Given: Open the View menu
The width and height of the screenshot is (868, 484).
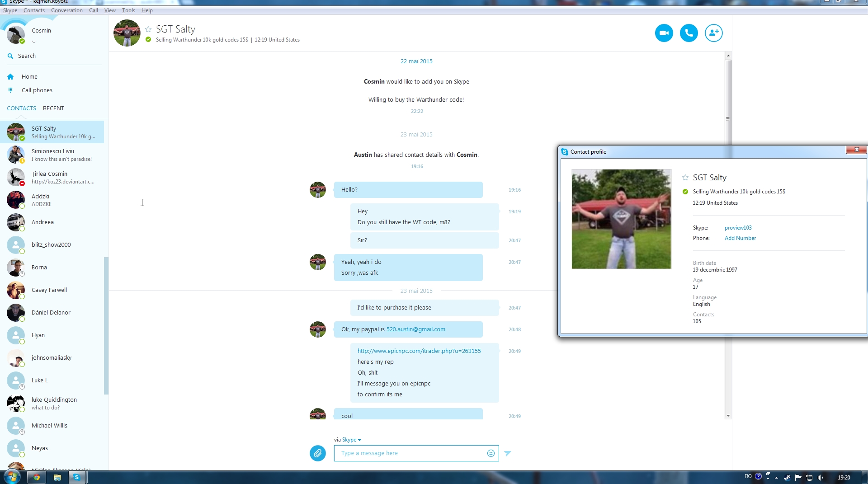Looking at the screenshot, I should pos(110,10).
